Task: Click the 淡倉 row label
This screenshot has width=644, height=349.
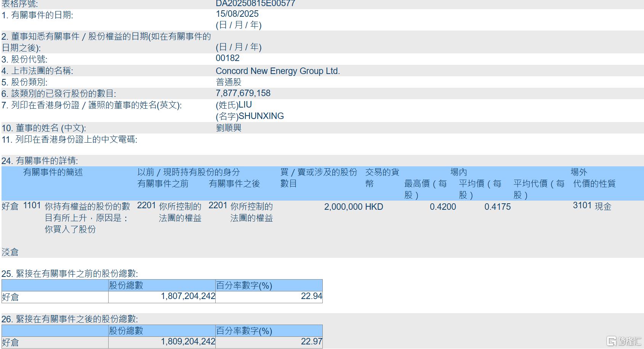Action: pyautogui.click(x=10, y=252)
